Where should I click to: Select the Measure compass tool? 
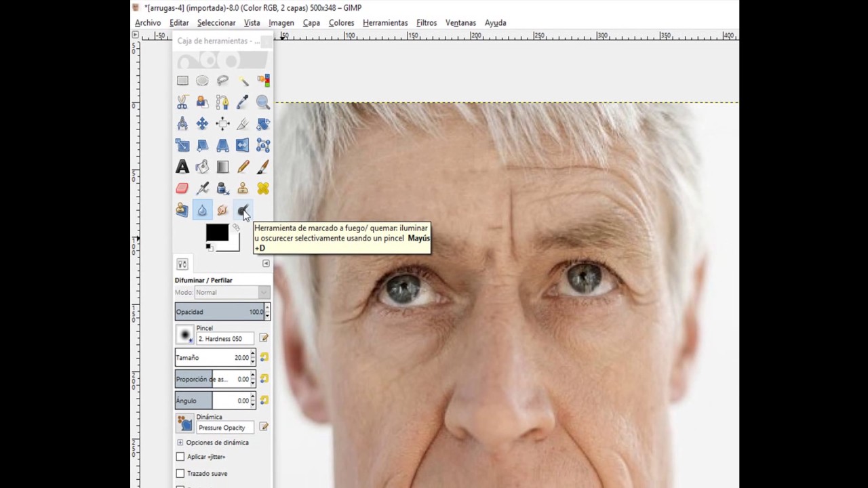tap(182, 124)
